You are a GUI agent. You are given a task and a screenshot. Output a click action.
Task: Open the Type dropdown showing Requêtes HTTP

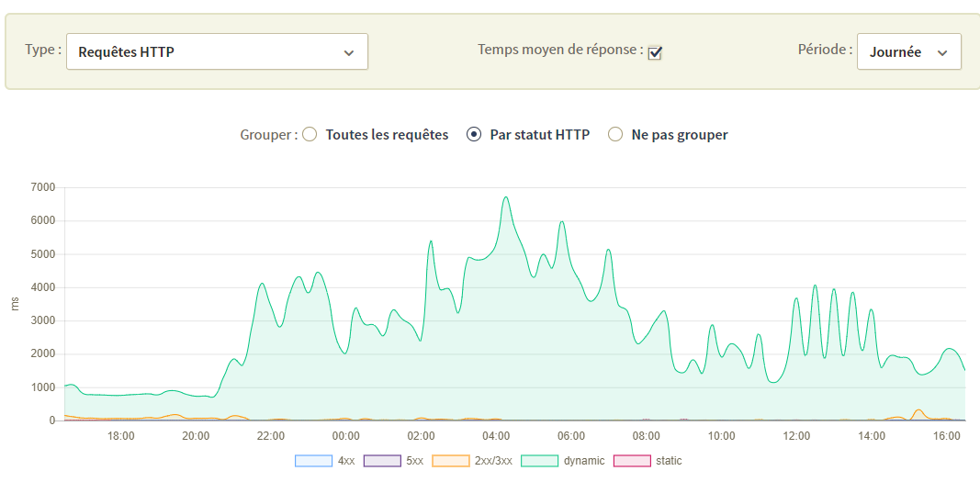[x=217, y=51]
